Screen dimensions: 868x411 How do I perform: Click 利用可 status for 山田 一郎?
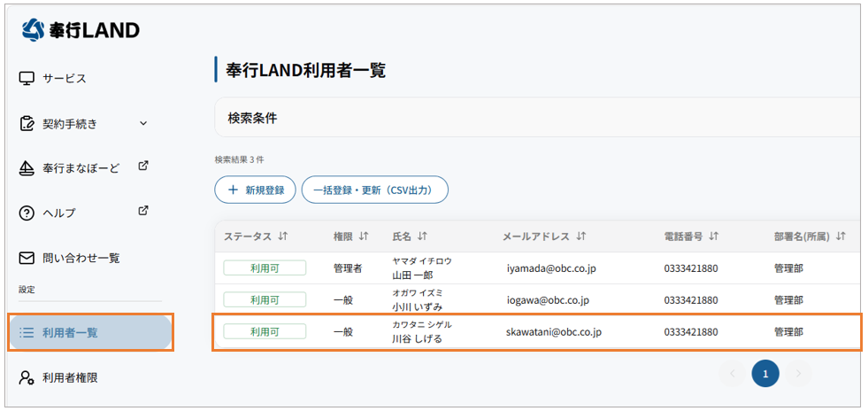pos(265,268)
